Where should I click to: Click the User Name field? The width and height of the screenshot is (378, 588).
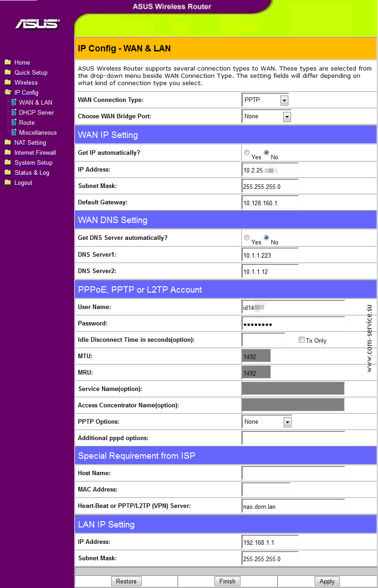point(293,307)
